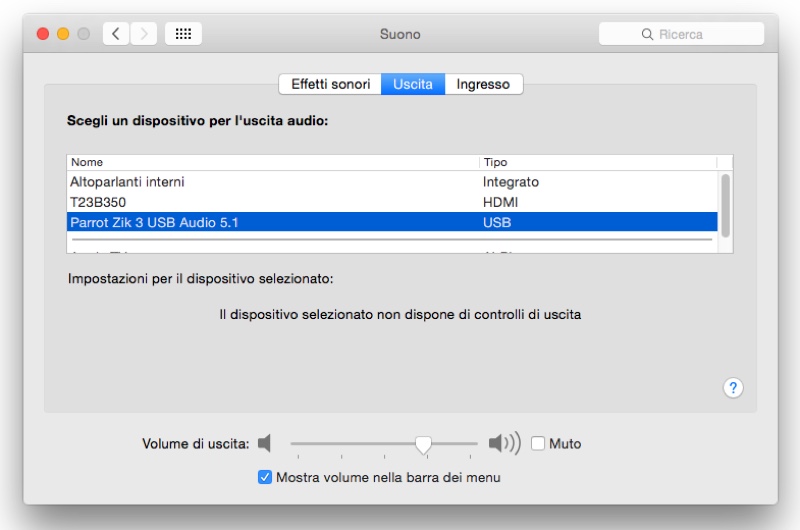The height and width of the screenshot is (530, 800).
Task: Uncheck Mostra volume nella barra dei menu
Action: click(x=265, y=477)
